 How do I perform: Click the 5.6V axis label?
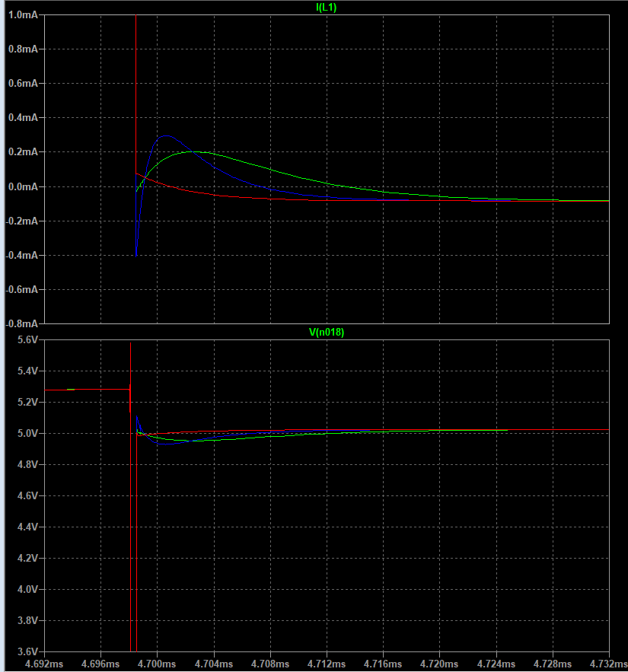[x=27, y=340]
